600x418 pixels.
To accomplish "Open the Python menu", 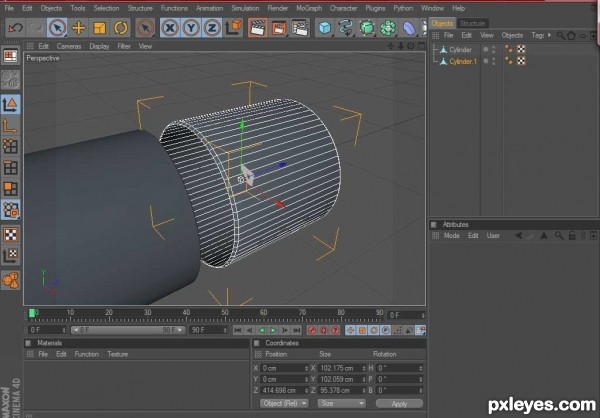I will [403, 8].
